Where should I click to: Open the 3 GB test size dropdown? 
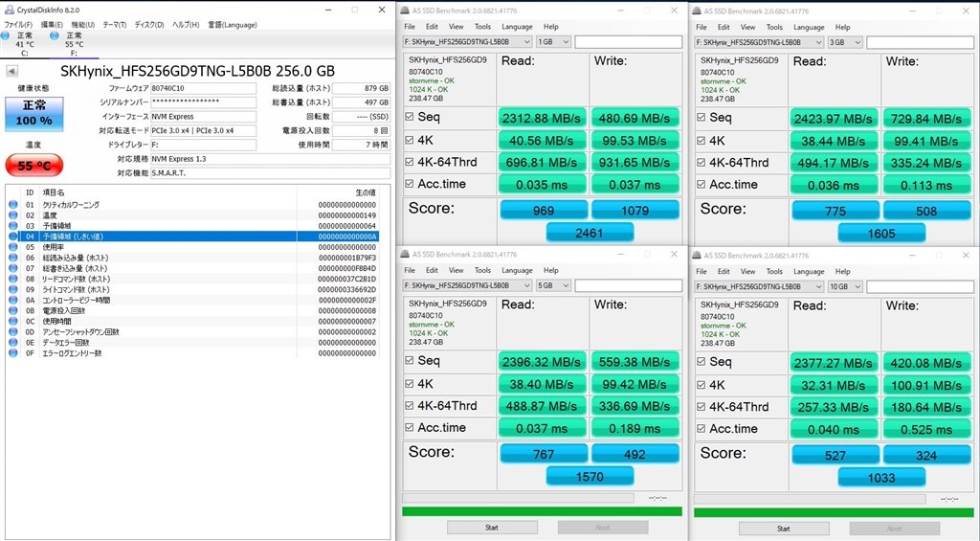(x=846, y=42)
